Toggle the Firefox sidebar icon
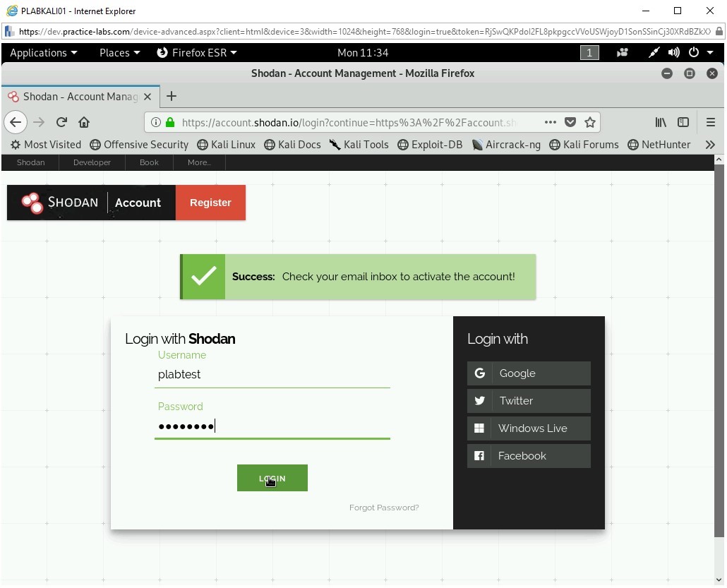Screen dimensions: 727x588 pos(683,122)
